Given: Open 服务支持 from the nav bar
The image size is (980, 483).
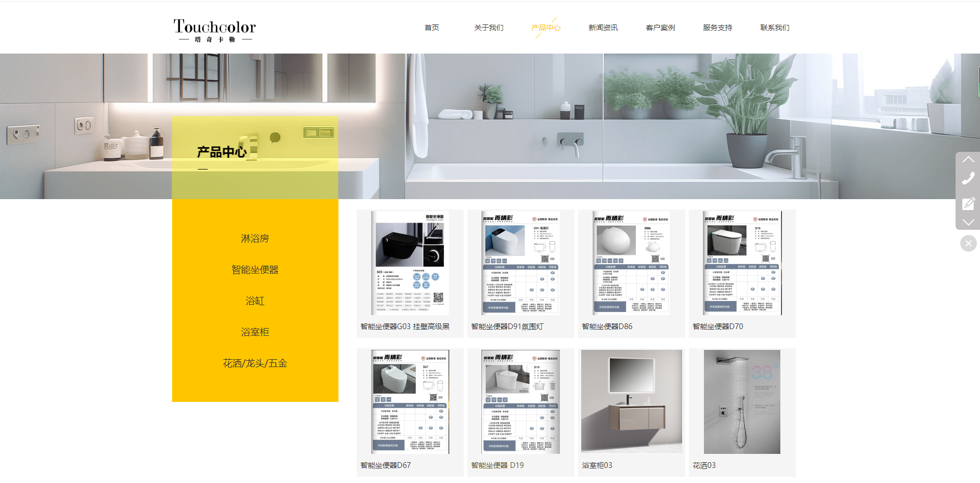Looking at the screenshot, I should (x=717, y=28).
